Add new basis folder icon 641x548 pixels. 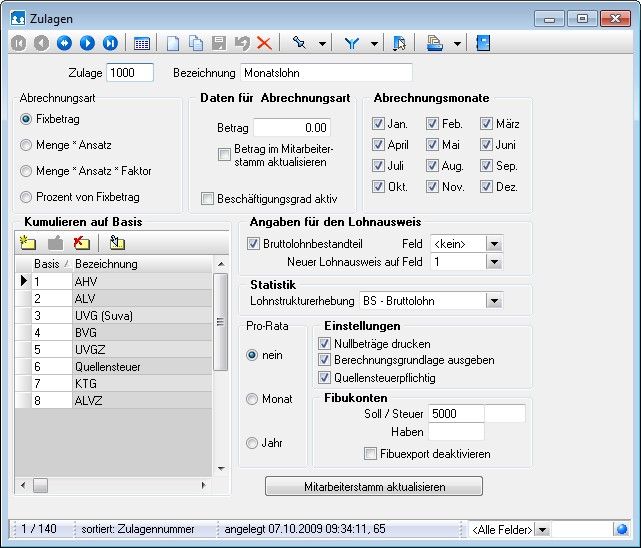click(28, 243)
